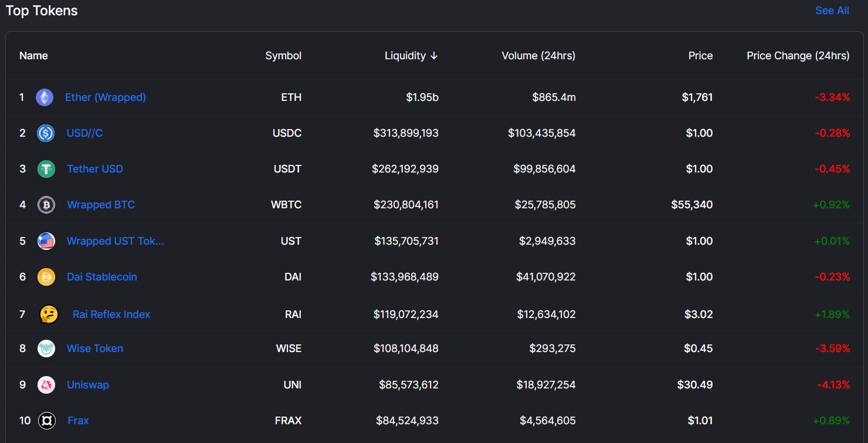Image resolution: width=868 pixels, height=443 pixels.
Task: Open Dai Stablecoin token page
Action: coord(102,277)
